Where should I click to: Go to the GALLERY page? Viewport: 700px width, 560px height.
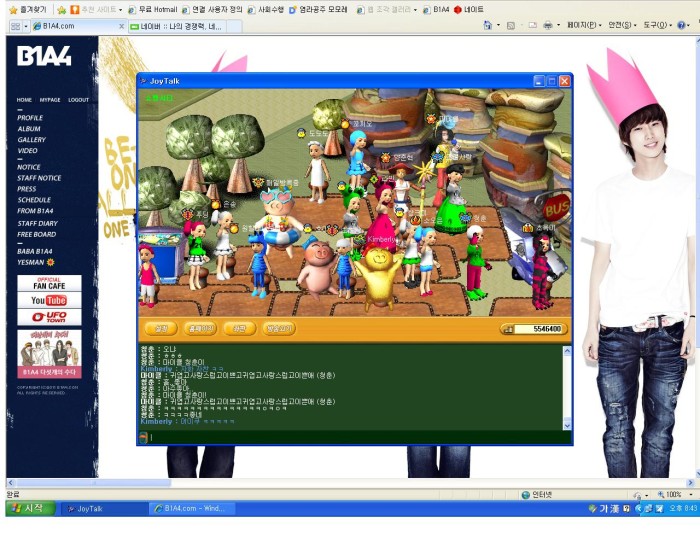[x=31, y=140]
